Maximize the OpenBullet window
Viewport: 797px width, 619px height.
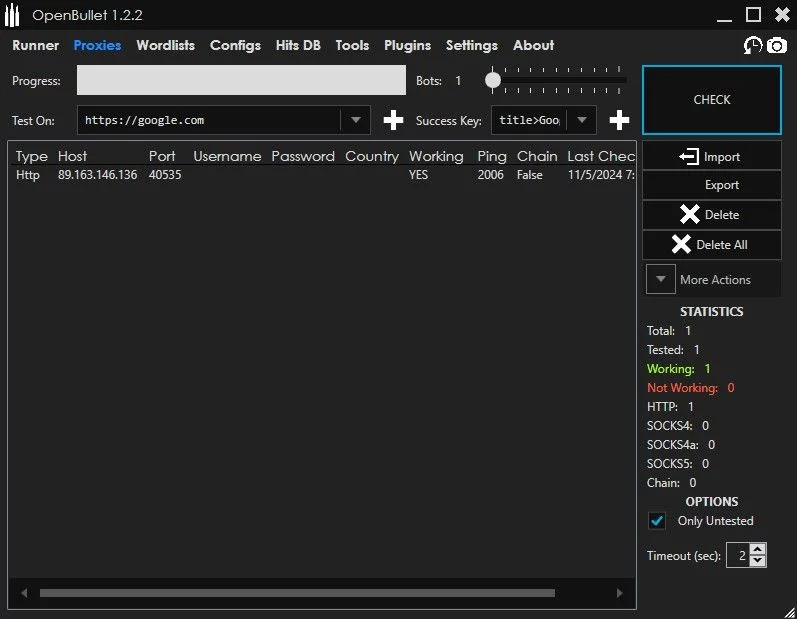(753, 15)
